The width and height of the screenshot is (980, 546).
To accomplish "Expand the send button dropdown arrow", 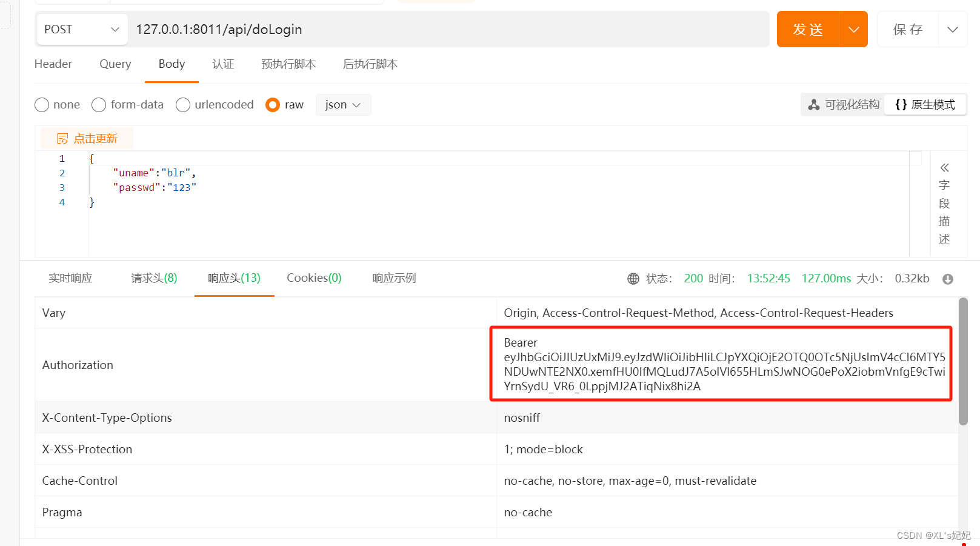I will [853, 29].
